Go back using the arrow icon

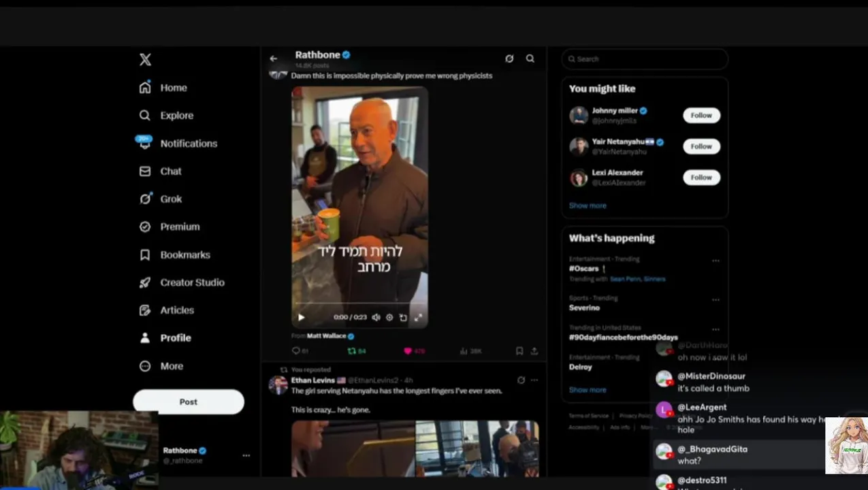[273, 59]
